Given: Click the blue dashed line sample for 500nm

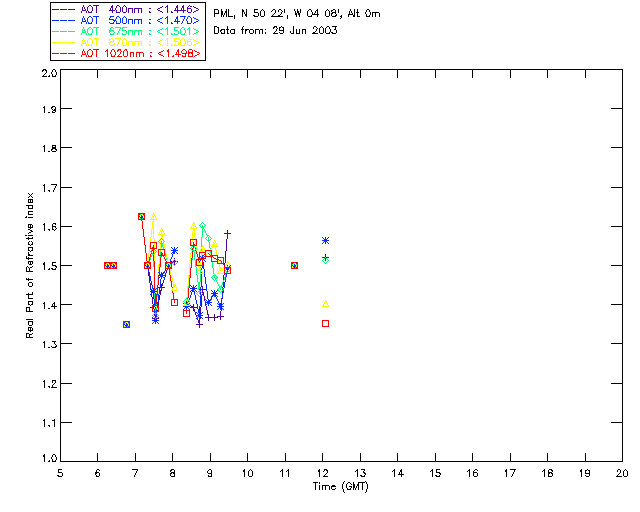Looking at the screenshot, I should tap(64, 20).
